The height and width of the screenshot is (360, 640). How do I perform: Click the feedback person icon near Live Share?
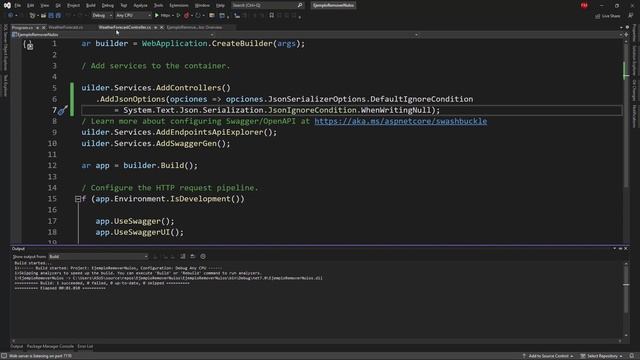pyautogui.click(x=631, y=16)
